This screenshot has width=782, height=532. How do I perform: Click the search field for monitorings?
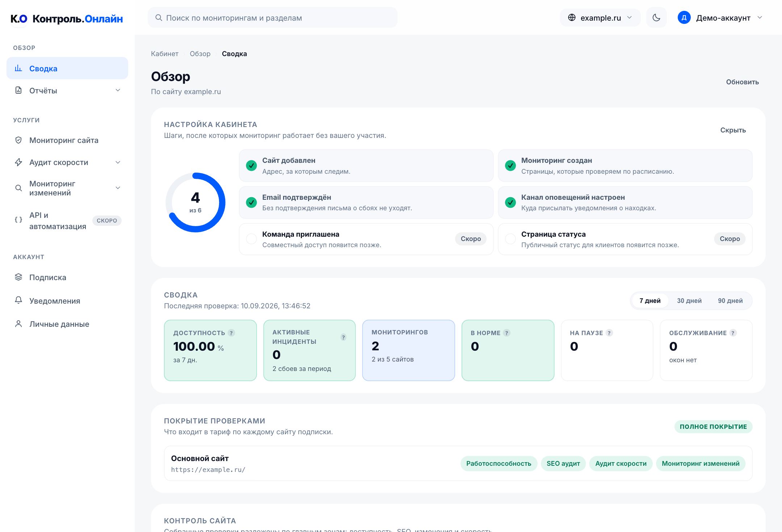[272, 18]
